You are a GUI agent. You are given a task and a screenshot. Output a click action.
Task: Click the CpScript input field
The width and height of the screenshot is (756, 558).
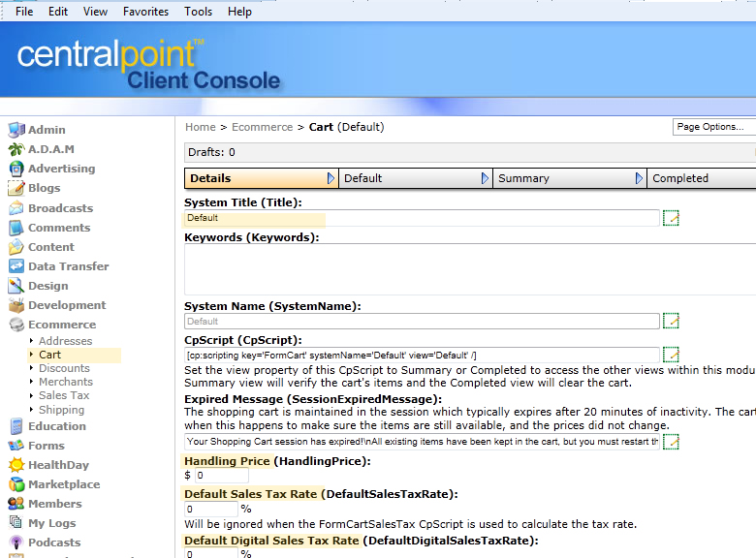422,356
